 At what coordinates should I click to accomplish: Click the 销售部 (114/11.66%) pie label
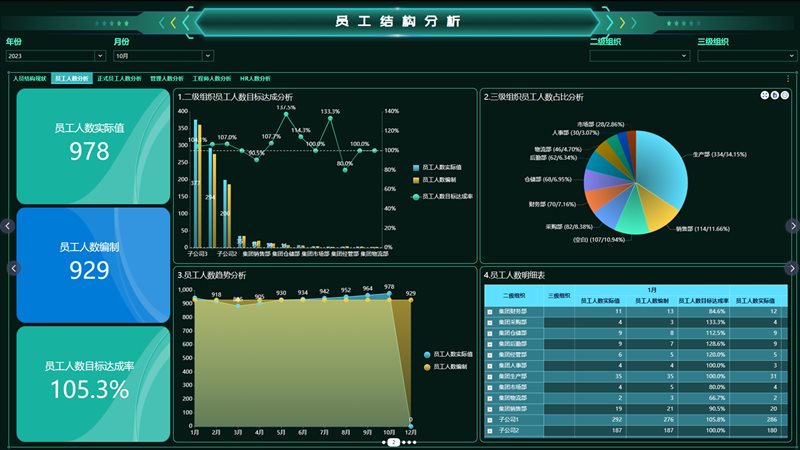click(x=703, y=229)
